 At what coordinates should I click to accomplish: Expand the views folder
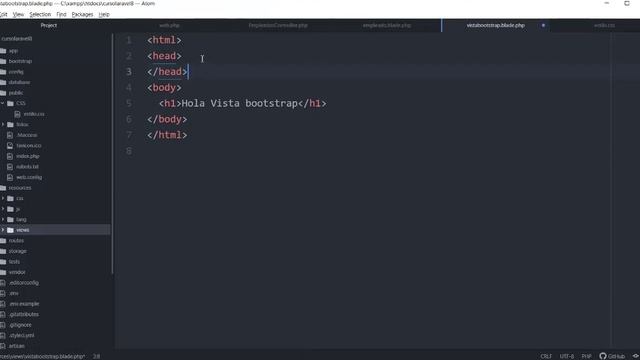click(x=3, y=230)
